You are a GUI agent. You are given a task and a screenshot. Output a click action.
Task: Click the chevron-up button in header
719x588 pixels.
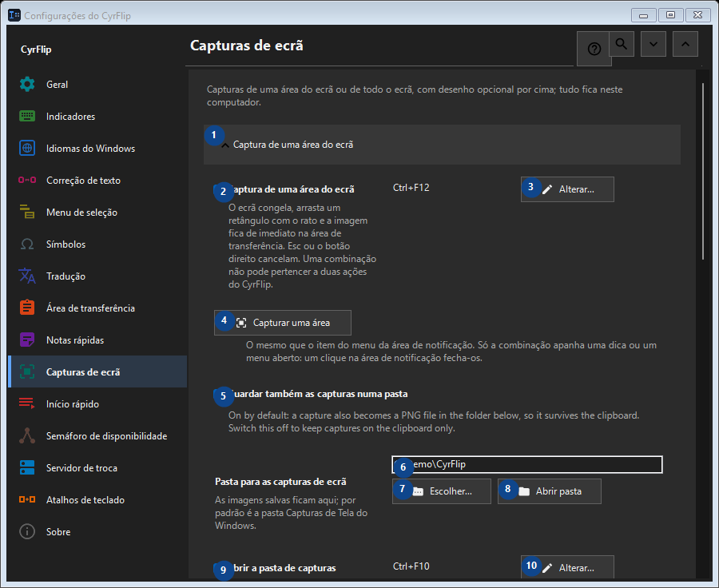tap(685, 44)
